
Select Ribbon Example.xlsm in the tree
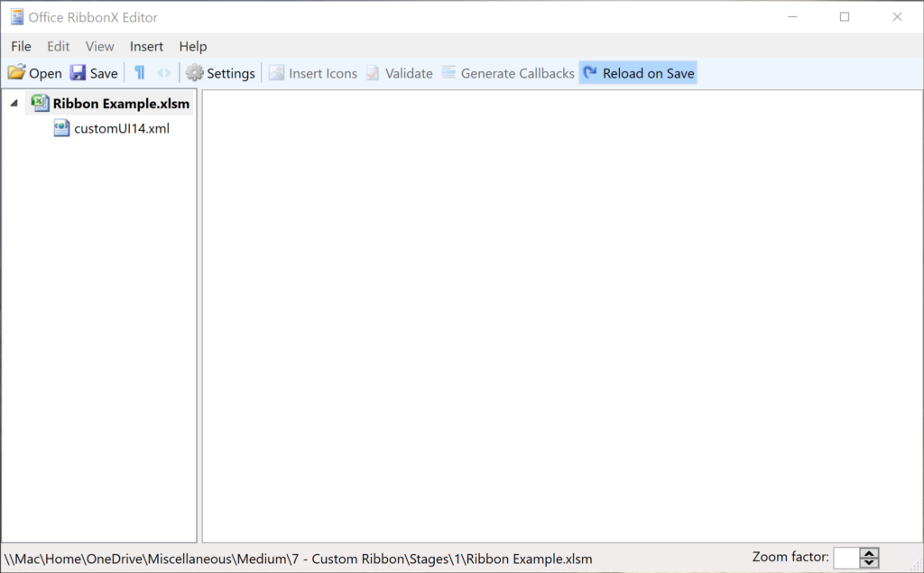[121, 103]
